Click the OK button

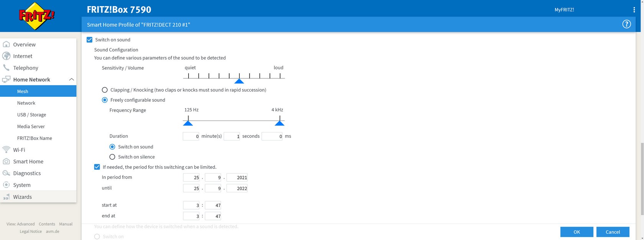pyautogui.click(x=577, y=232)
